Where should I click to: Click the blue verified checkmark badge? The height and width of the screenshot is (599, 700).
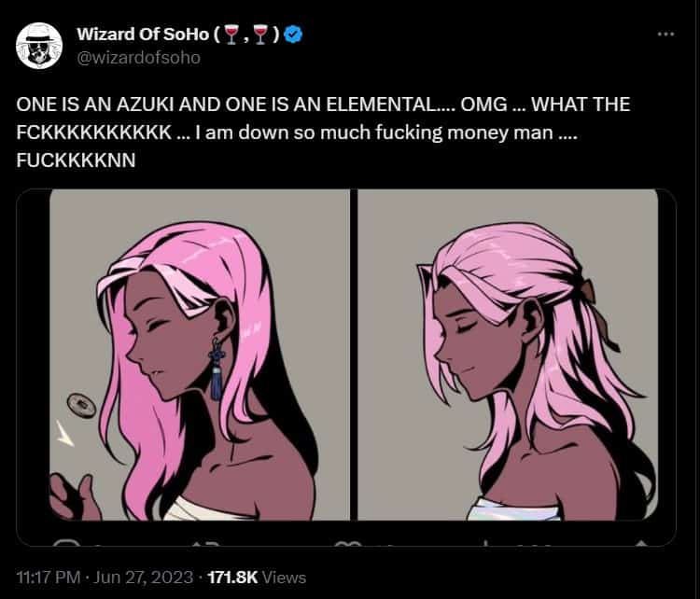294,34
